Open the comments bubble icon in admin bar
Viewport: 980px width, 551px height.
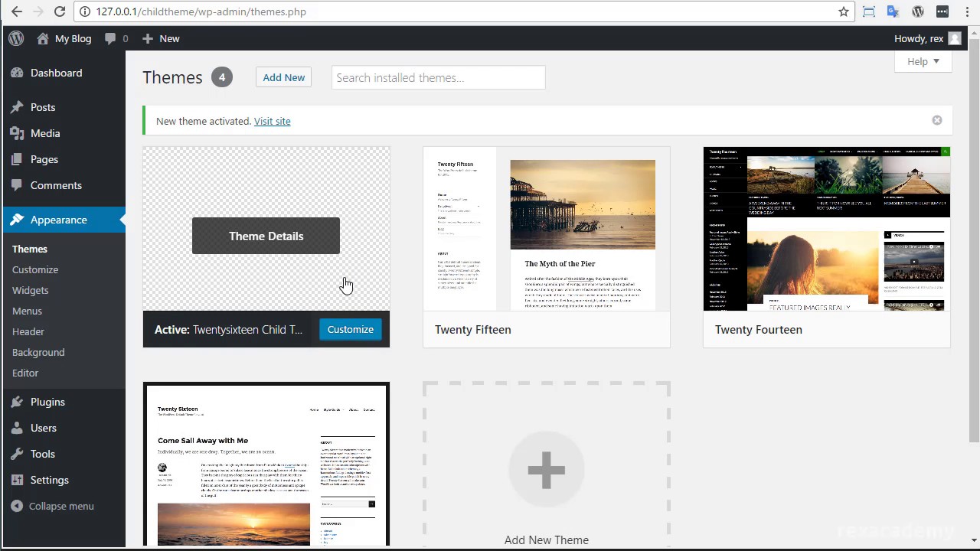111,38
